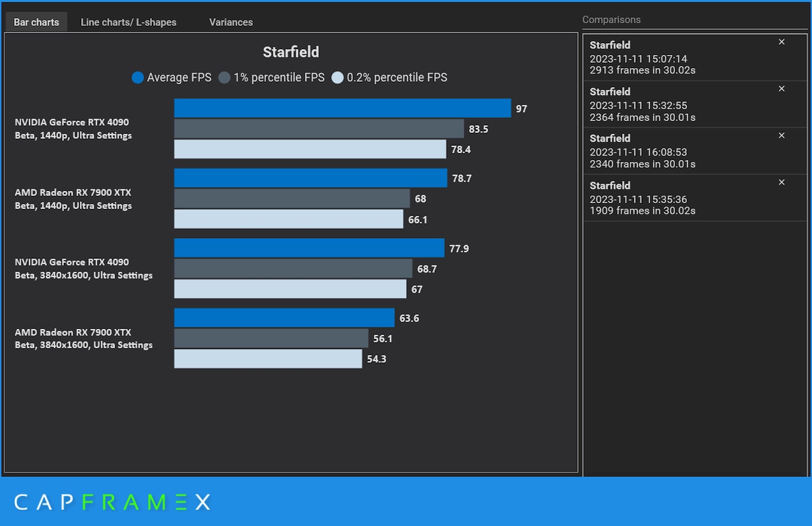Toggle 0.2% percentile FPS legend marker
This screenshot has width=812, height=526.
click(x=337, y=78)
